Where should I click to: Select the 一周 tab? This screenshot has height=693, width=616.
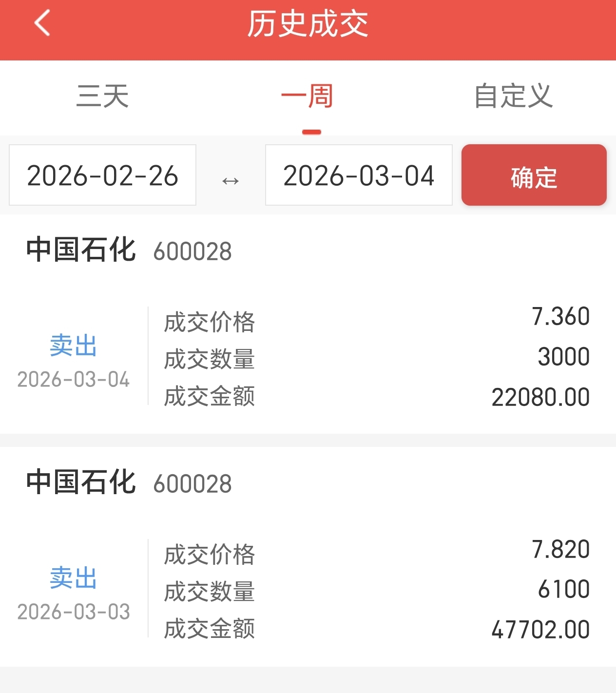[308, 96]
